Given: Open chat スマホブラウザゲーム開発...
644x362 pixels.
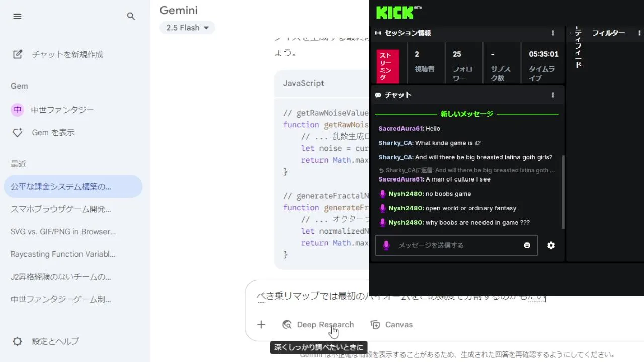Looking at the screenshot, I should 61,209.
